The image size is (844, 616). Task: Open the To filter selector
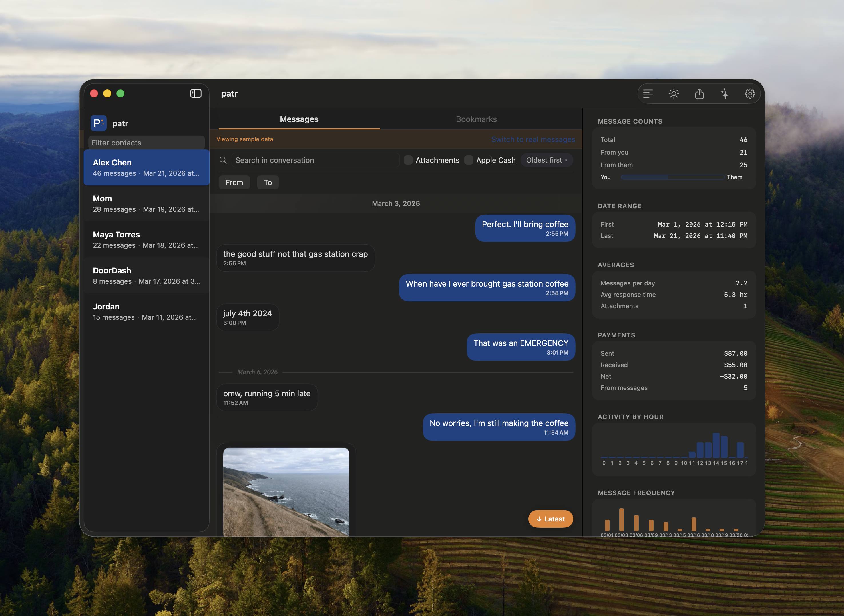[x=268, y=182]
